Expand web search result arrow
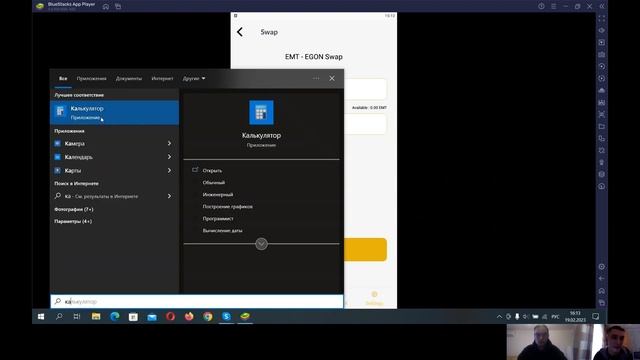The image size is (640, 360). click(x=169, y=196)
